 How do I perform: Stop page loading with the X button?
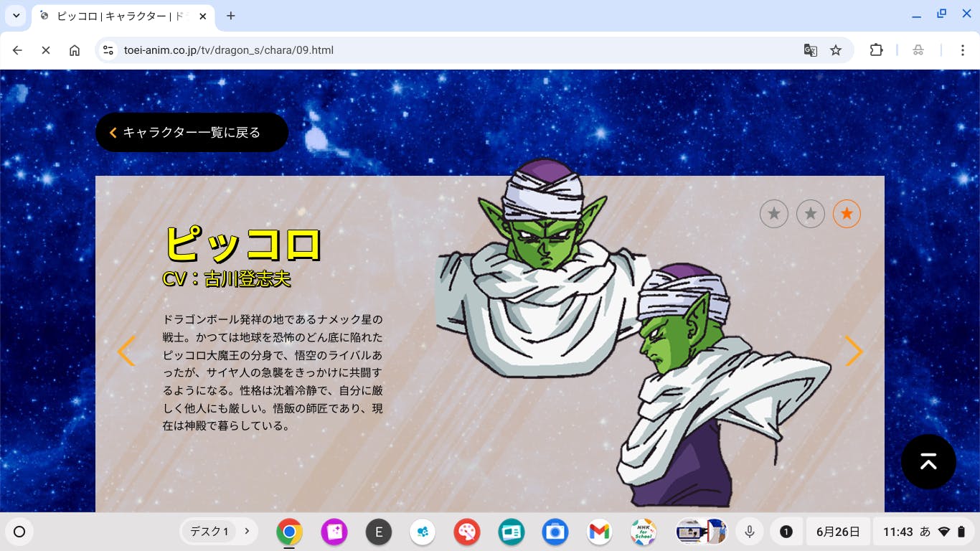[x=46, y=50]
